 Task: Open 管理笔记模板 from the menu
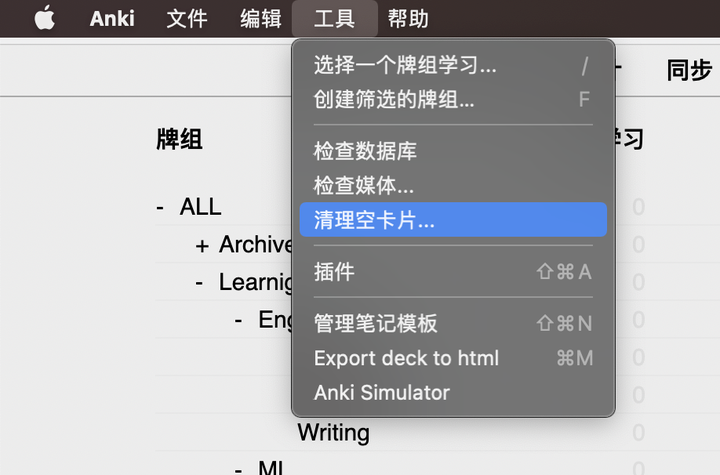click(376, 323)
